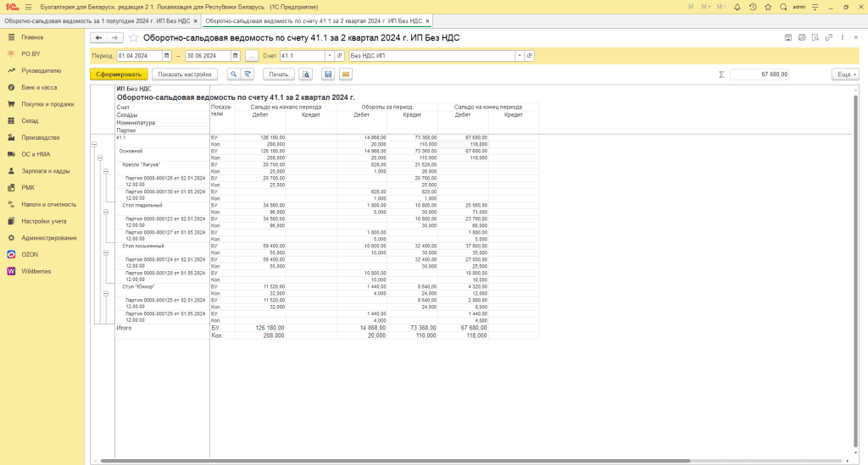
Task: Collapse the Основной warehouse group
Action: click(100, 158)
